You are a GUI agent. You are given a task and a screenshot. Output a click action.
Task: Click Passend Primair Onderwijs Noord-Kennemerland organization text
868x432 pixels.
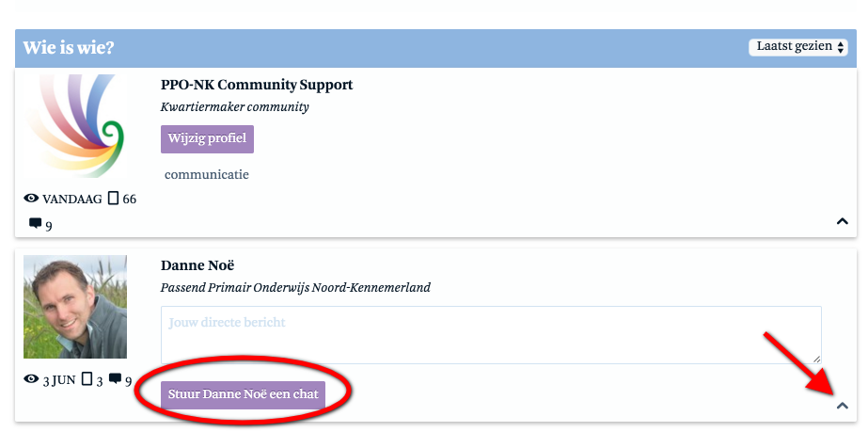pos(295,288)
